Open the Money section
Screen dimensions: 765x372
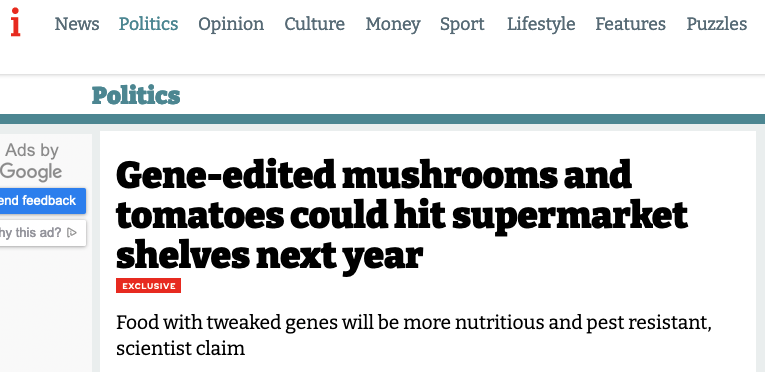pyautogui.click(x=393, y=24)
